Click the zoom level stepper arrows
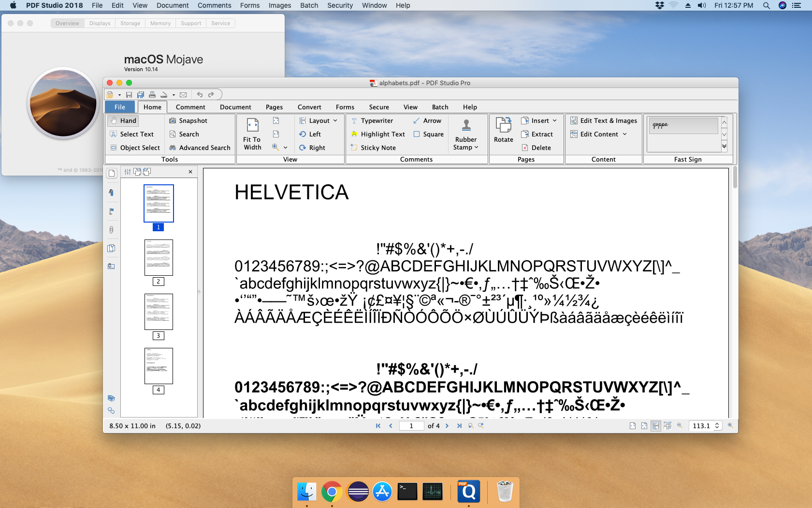 click(x=717, y=426)
